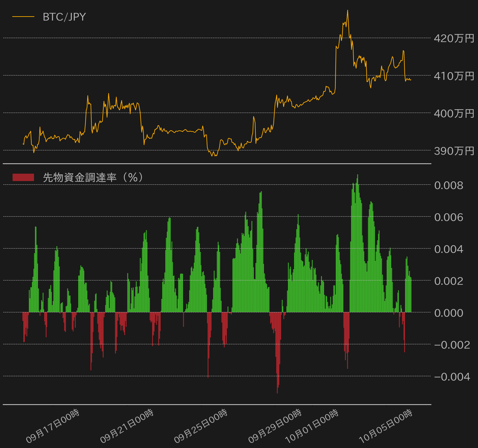Click the 09月29日00時 date tick label
478x448 pixels.
tap(275, 426)
